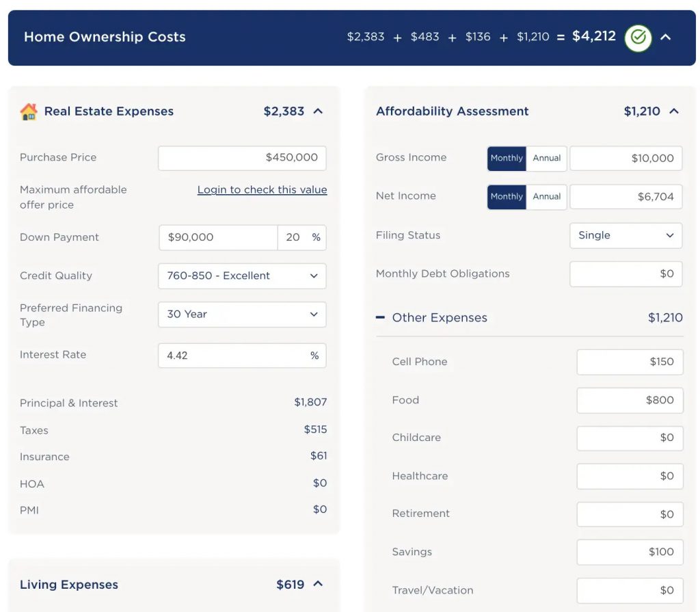Click the Down Payment percentage field

[x=294, y=237]
